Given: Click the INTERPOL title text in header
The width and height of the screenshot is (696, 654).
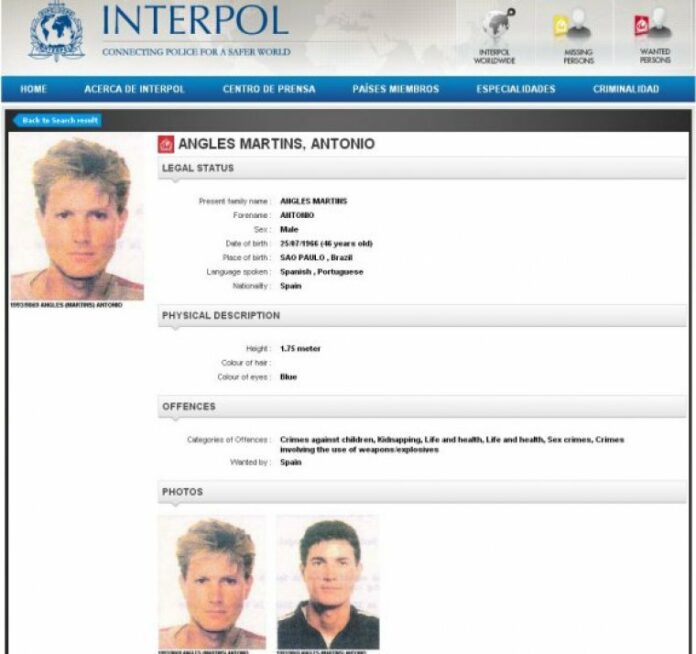Looking at the screenshot, I should 195,20.
